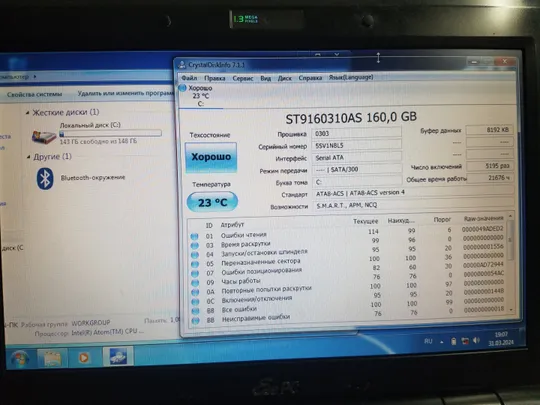Click the Хорошо health status button

click(x=211, y=157)
